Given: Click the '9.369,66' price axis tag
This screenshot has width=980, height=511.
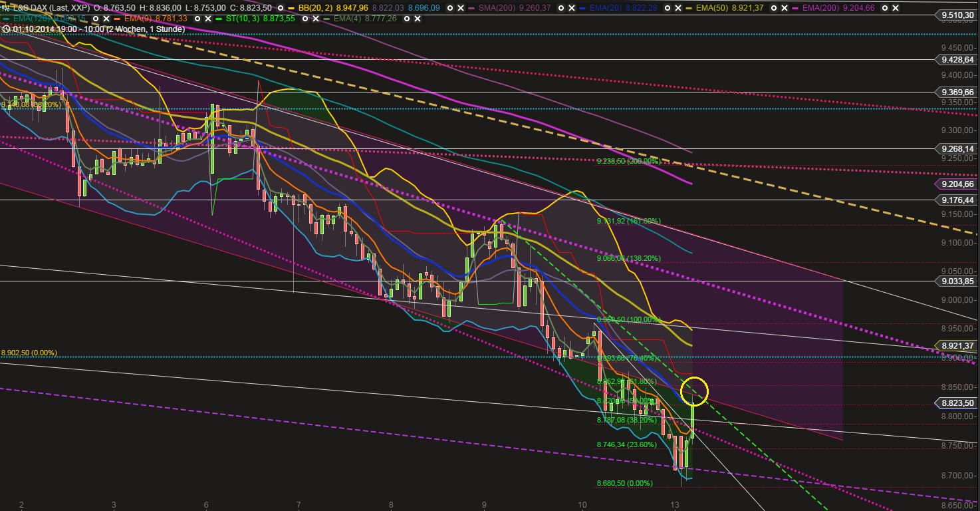Looking at the screenshot, I should 957,92.
